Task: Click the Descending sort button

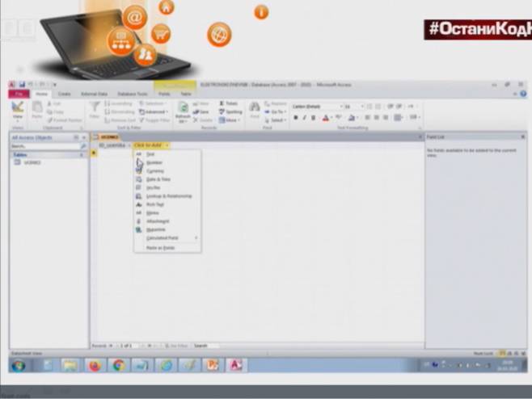Action: click(120, 111)
